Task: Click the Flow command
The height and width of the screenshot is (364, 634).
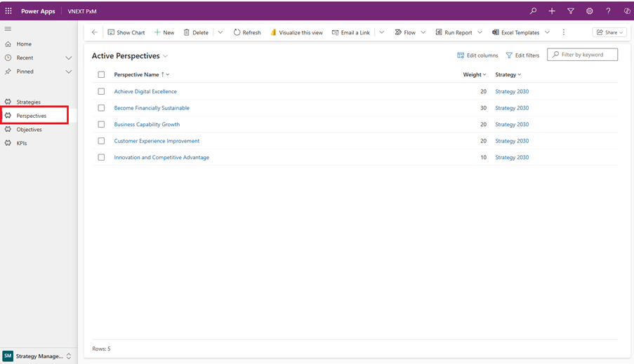Action: point(405,32)
